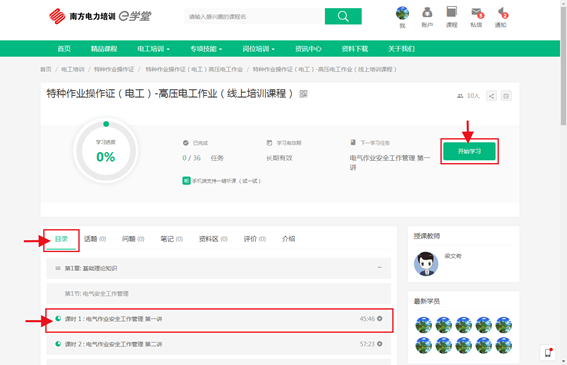Click the play icon next to 57:23

[380, 344]
